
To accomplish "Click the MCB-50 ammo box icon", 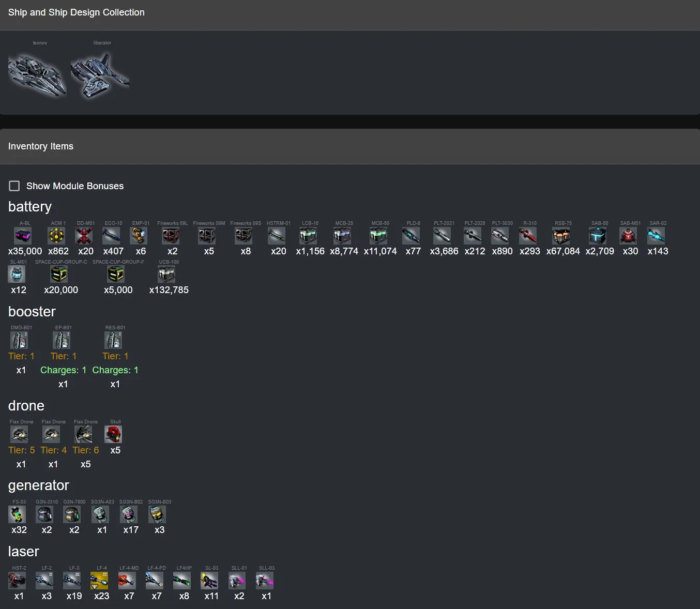I will click(x=378, y=236).
